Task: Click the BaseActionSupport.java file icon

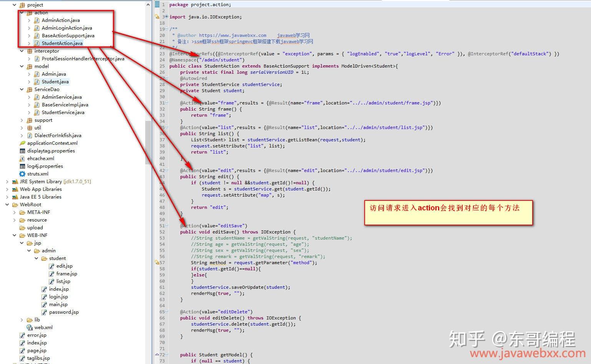Action: point(37,36)
